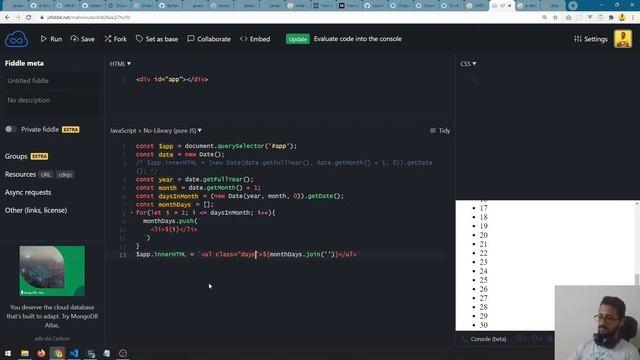Click the address bar URL
This screenshot has width=640, height=360.
tap(89, 18)
